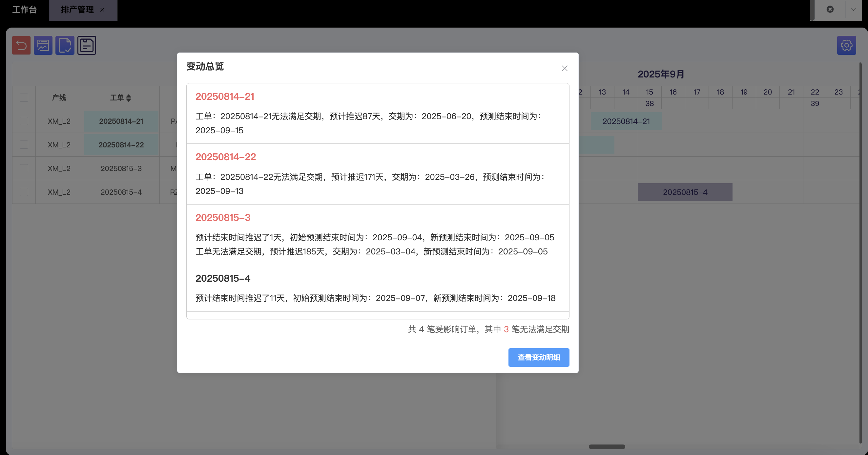
Task: Close the 变动总览 dialog with X
Action: click(x=565, y=69)
